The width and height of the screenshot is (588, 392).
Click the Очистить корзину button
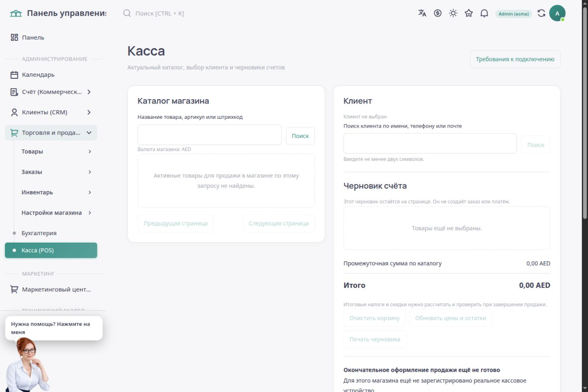pyautogui.click(x=375, y=318)
